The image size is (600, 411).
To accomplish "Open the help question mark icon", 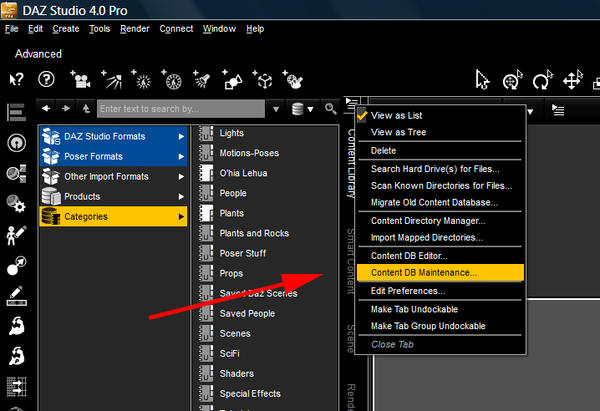I will [x=46, y=80].
